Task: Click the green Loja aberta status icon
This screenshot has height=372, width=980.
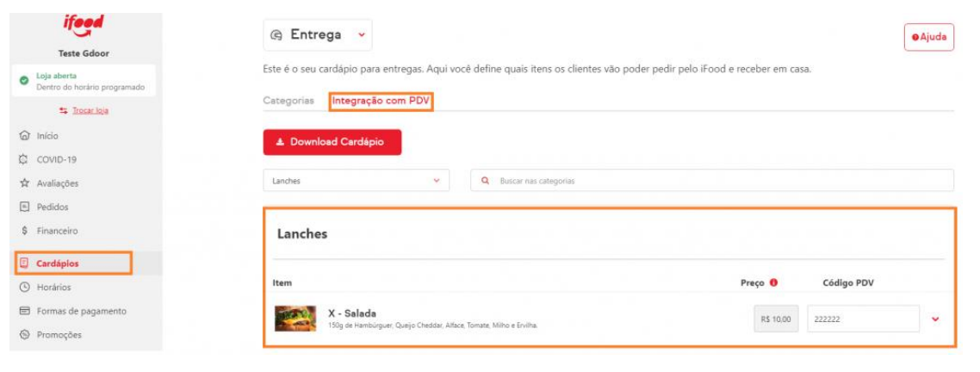Action: pos(24,81)
